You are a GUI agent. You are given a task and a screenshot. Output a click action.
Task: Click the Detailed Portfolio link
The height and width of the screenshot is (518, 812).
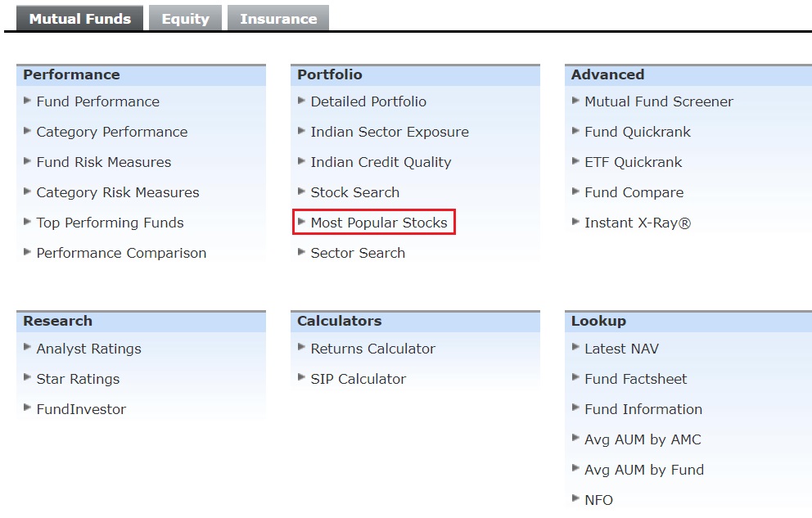tap(368, 101)
